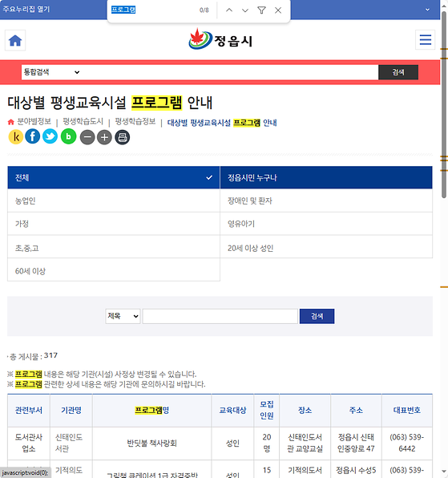Select the 영유아기 category
448x478 pixels.
coord(326,224)
